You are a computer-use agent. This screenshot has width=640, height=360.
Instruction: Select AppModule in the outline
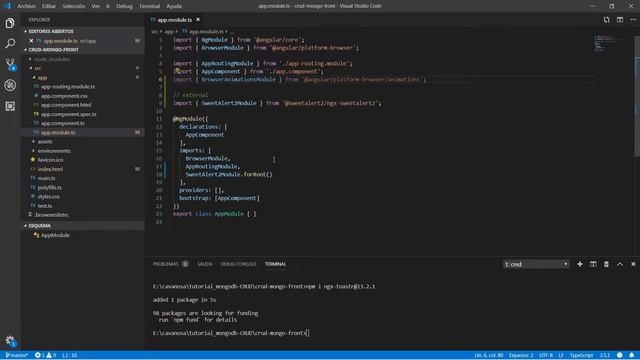55,235
